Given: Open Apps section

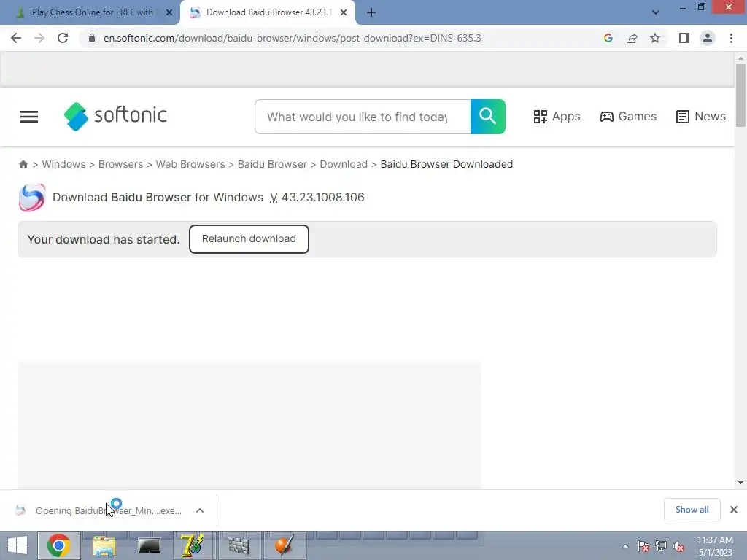Looking at the screenshot, I should (x=557, y=117).
